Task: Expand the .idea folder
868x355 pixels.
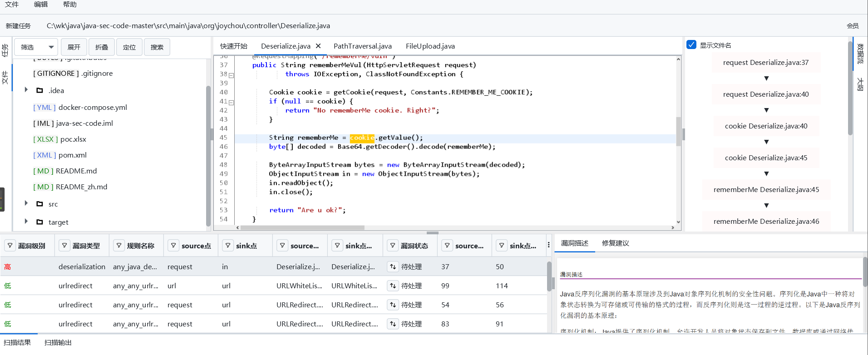Action: coord(26,90)
